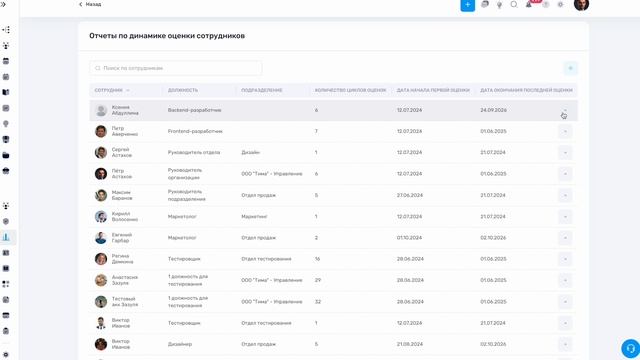Image resolution: width=640 pixels, height=360 pixels.
Task: Click the Дата начала первой оценки column header
Action: tap(433, 90)
